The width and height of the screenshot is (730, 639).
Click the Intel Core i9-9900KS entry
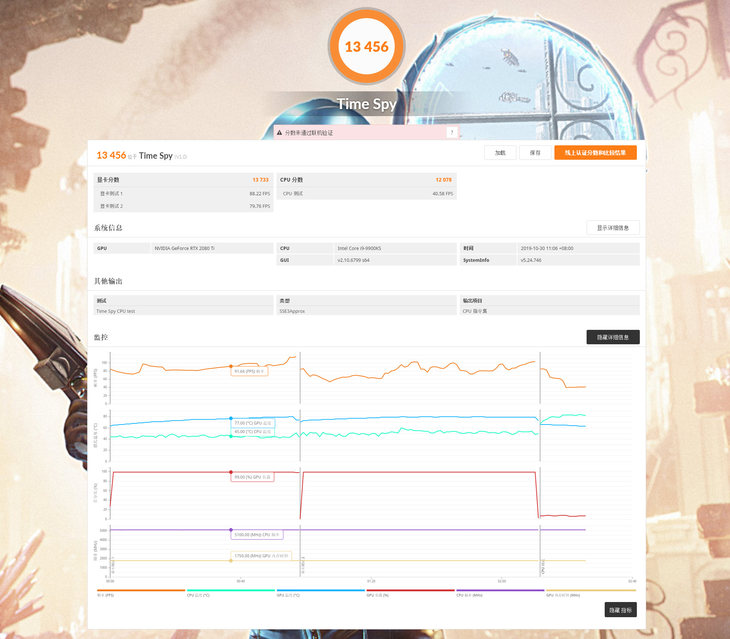359,248
